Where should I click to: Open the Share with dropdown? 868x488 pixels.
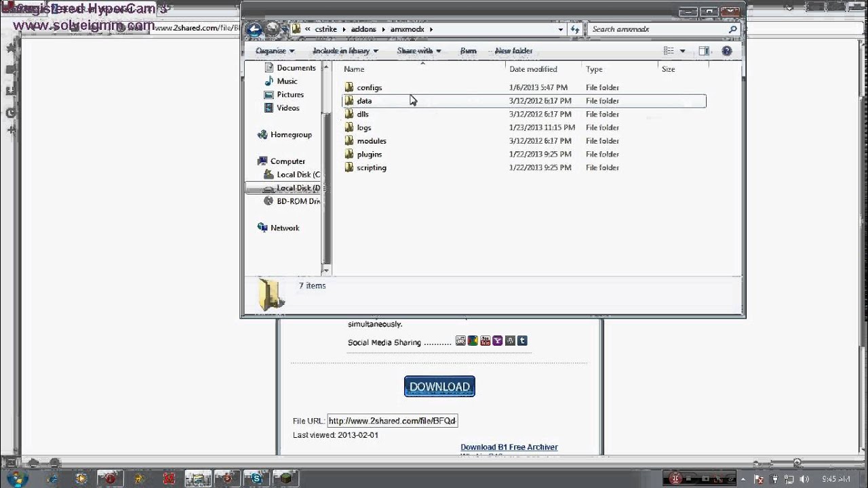tap(419, 51)
